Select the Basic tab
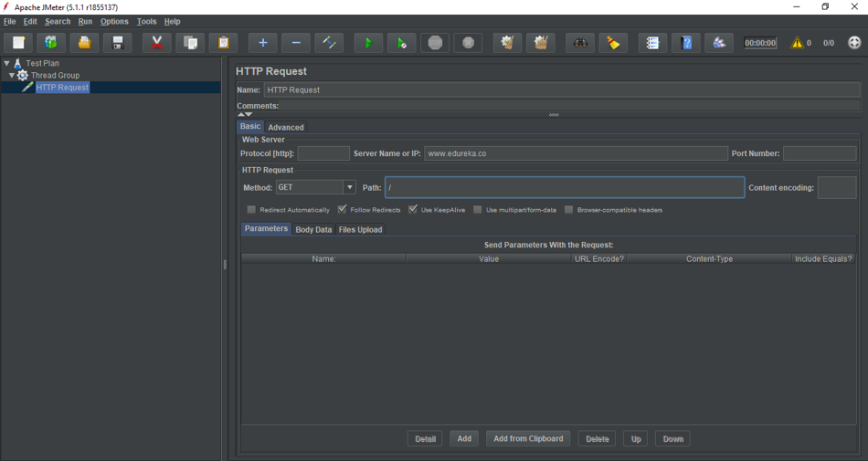This screenshot has height=461, width=868. (250, 127)
